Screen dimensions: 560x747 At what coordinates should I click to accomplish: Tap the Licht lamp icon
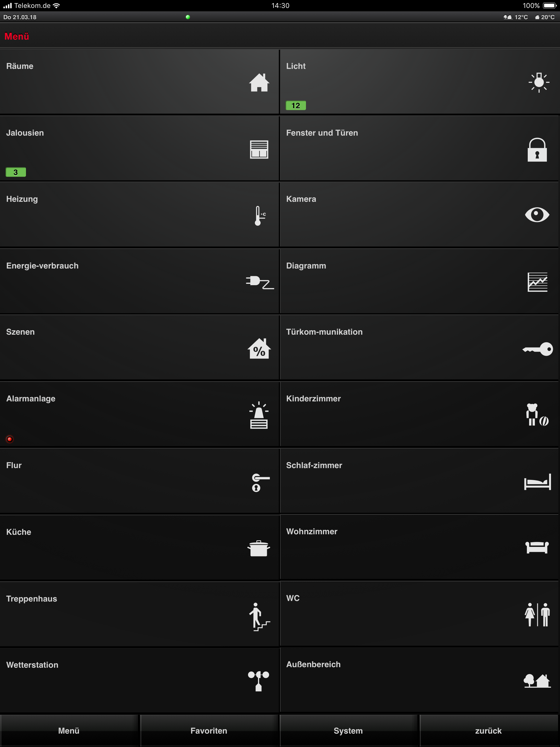point(539,82)
